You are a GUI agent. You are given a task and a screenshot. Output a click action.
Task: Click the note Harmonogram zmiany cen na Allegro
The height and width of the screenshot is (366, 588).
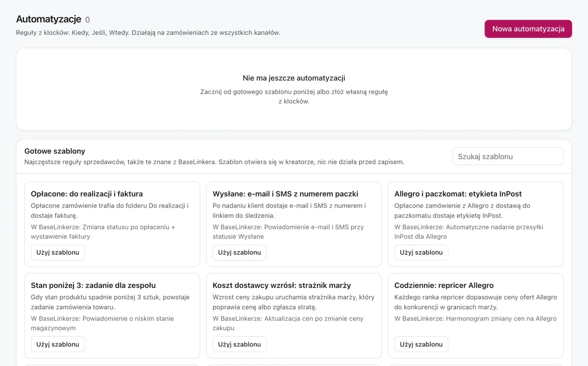click(x=475, y=319)
